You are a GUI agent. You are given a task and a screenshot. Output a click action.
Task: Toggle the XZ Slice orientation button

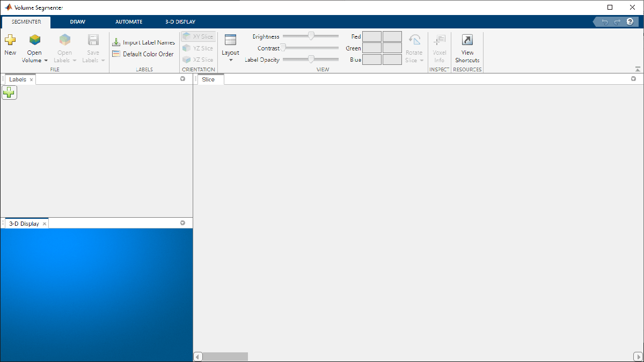click(x=198, y=60)
